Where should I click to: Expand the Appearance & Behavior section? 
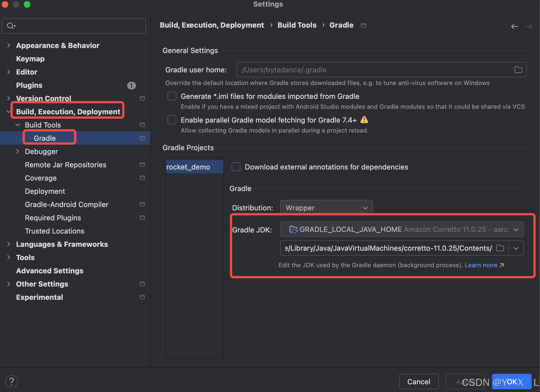pyautogui.click(x=9, y=45)
